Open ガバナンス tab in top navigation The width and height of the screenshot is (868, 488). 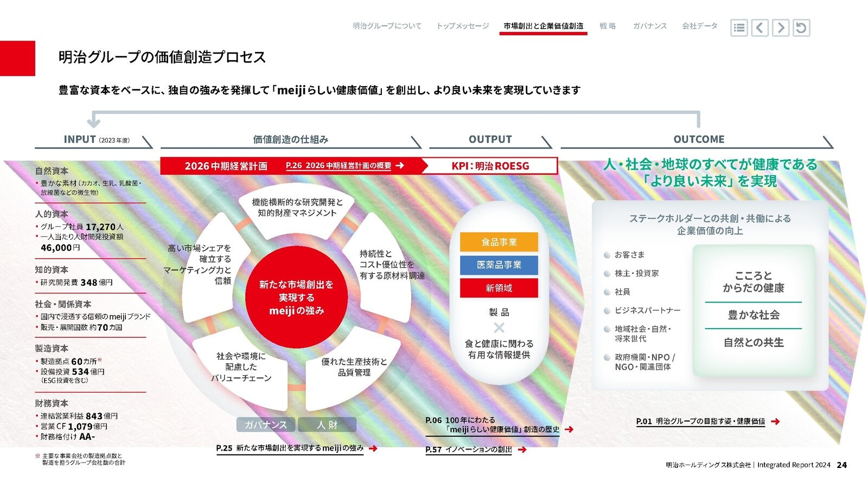pos(649,26)
